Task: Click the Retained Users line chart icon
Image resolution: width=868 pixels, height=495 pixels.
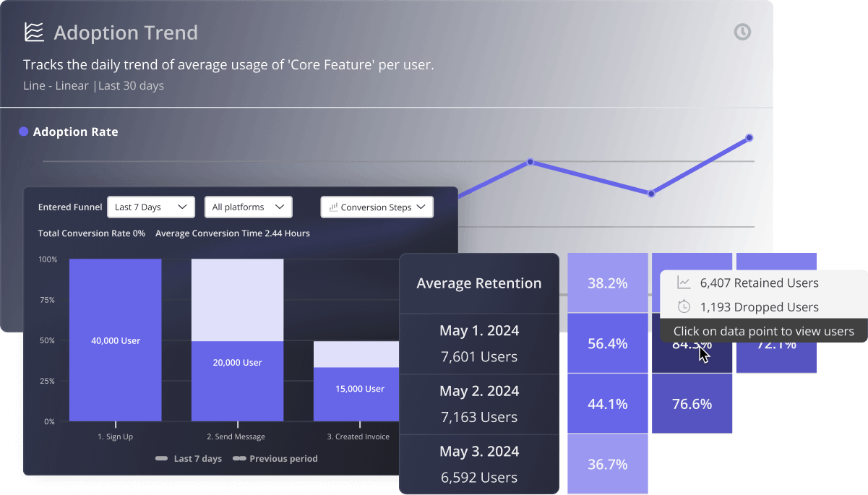Action: pyautogui.click(x=684, y=283)
